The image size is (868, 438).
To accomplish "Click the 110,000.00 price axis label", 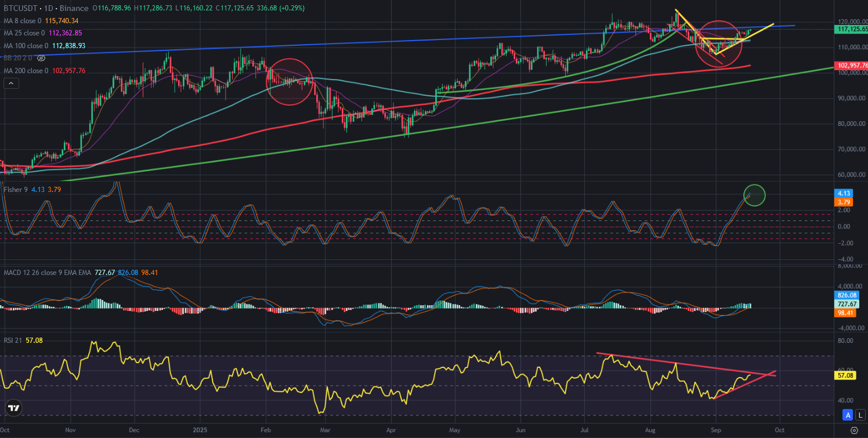I will 852,47.
